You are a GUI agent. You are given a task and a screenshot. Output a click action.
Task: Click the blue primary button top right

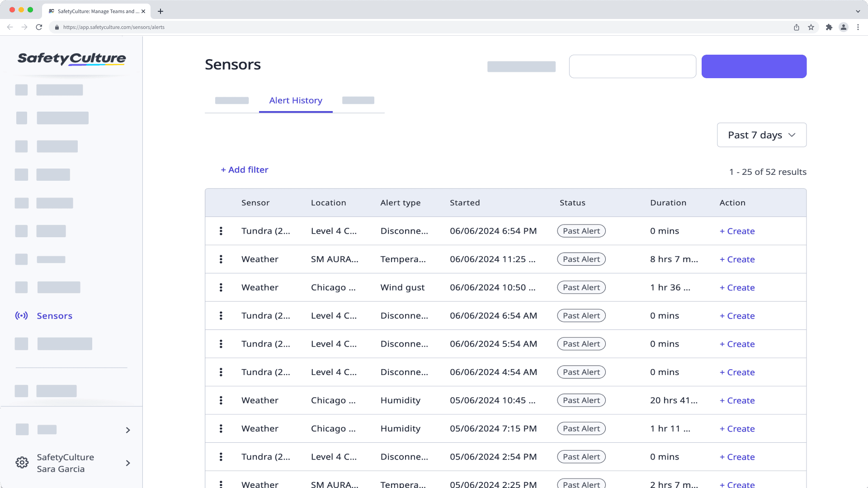(x=754, y=66)
